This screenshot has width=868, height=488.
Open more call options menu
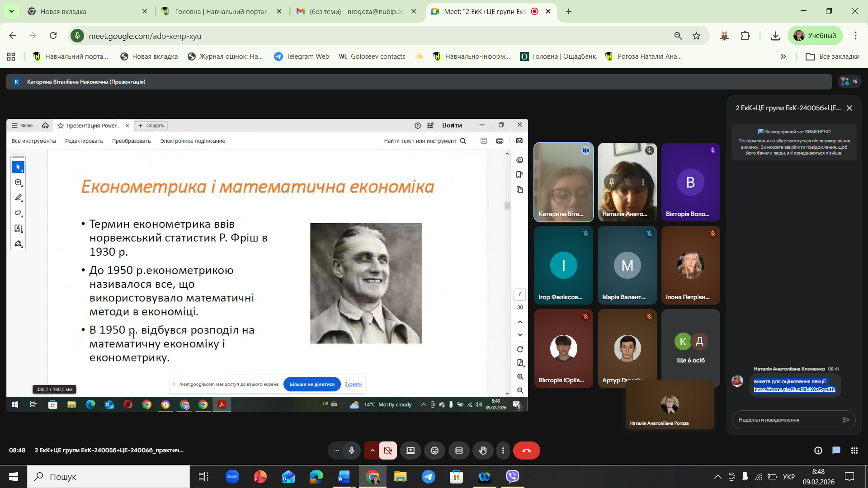coord(503,450)
